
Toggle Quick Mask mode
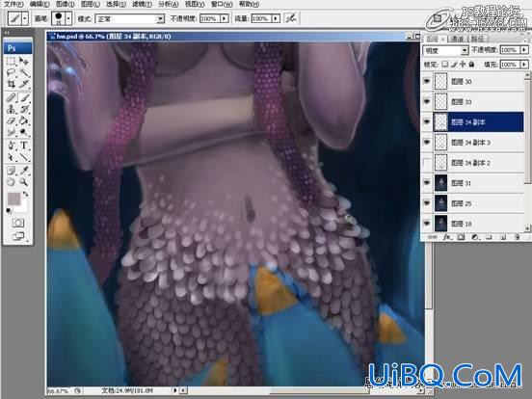(x=18, y=223)
